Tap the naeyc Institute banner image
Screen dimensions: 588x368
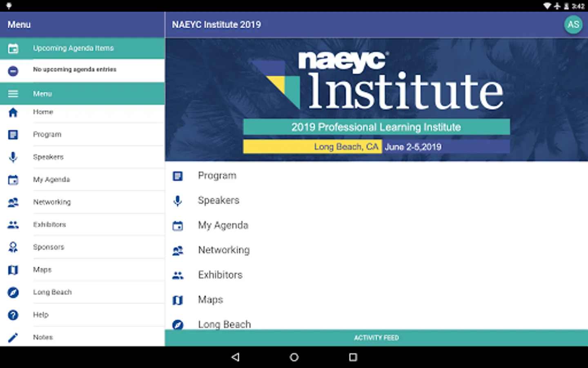[x=376, y=100]
